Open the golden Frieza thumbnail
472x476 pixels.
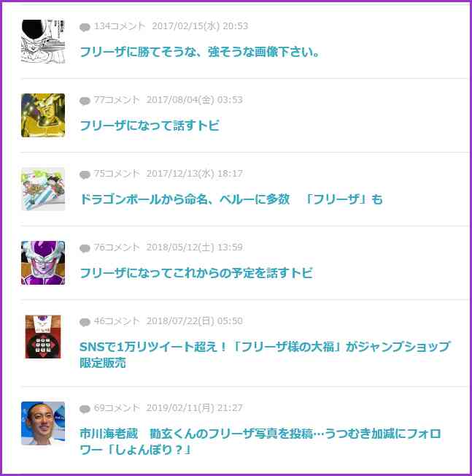43,115
